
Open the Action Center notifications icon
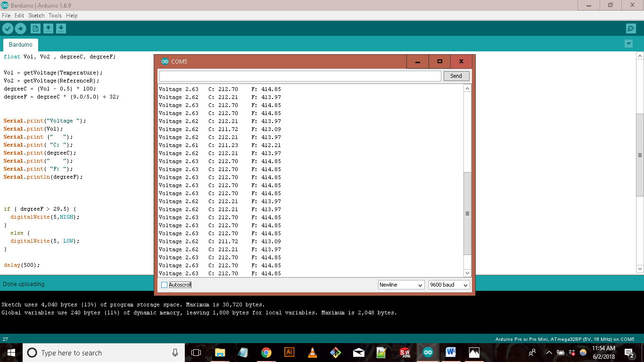[x=629, y=353]
